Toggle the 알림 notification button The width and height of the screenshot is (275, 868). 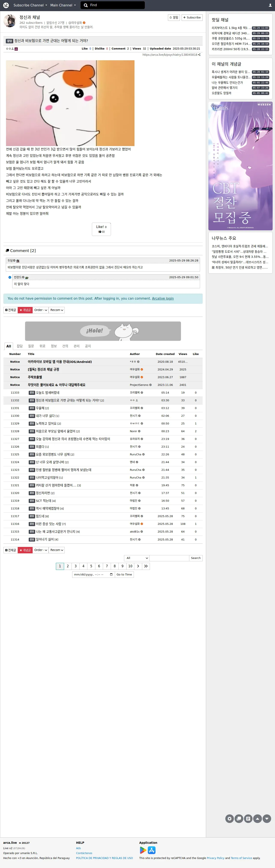pyautogui.click(x=174, y=18)
